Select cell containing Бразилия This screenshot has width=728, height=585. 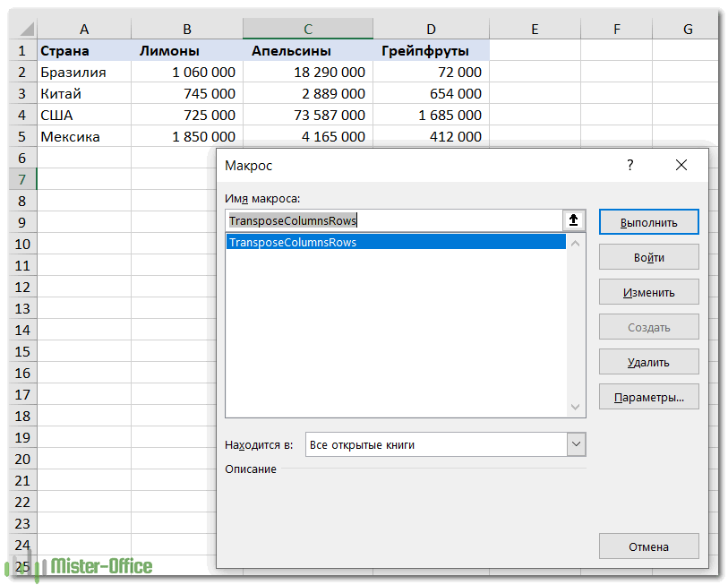pyautogui.click(x=84, y=73)
